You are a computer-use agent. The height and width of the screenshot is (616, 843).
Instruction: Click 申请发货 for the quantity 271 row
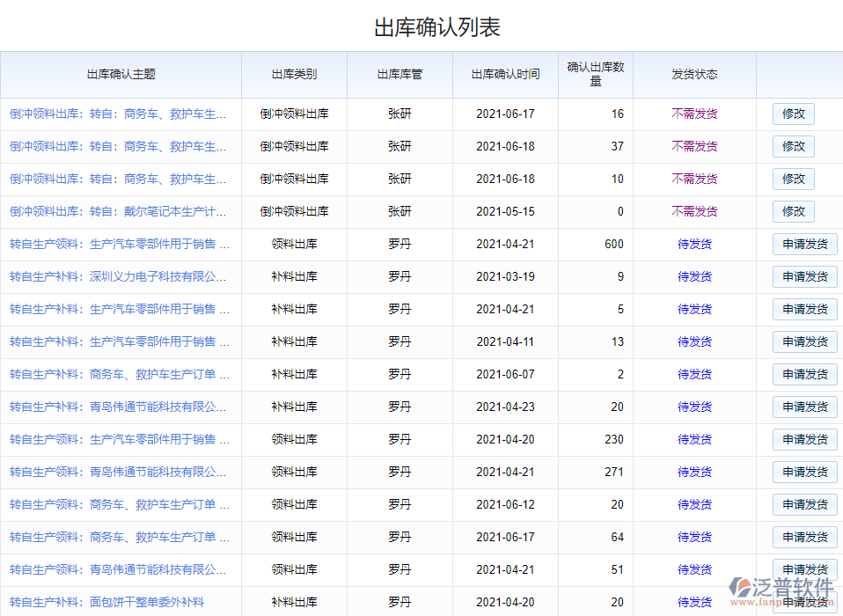click(x=804, y=473)
